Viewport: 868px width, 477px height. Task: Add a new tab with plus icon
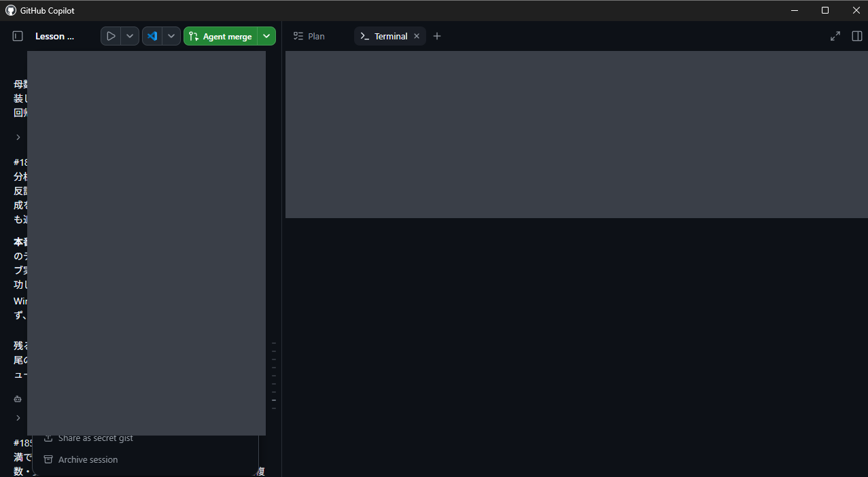pos(437,36)
